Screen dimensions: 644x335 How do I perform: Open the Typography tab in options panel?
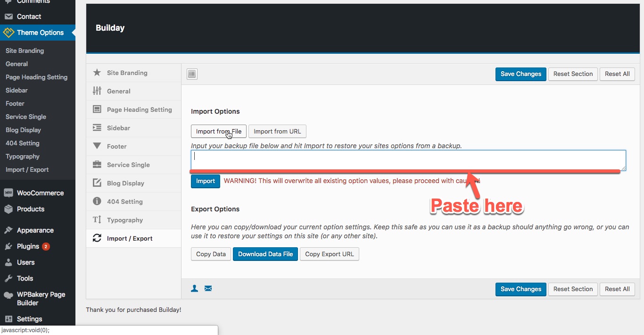[x=133, y=220]
